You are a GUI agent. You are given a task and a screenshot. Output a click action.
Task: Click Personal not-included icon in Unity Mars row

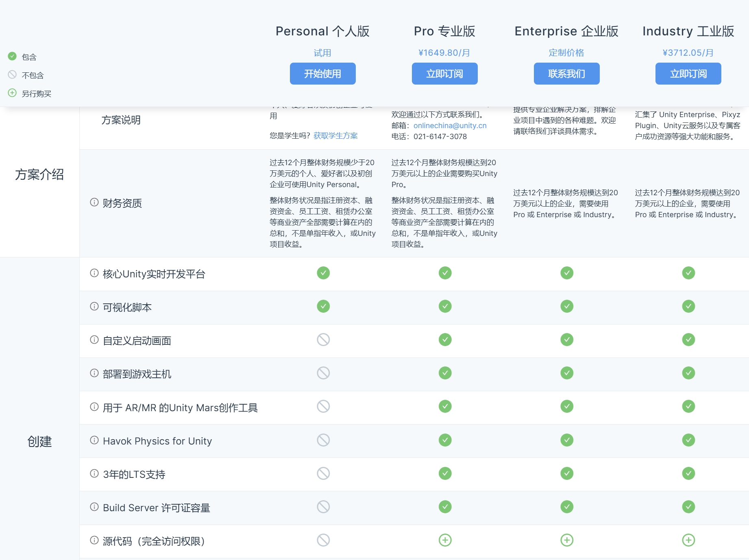click(x=323, y=406)
